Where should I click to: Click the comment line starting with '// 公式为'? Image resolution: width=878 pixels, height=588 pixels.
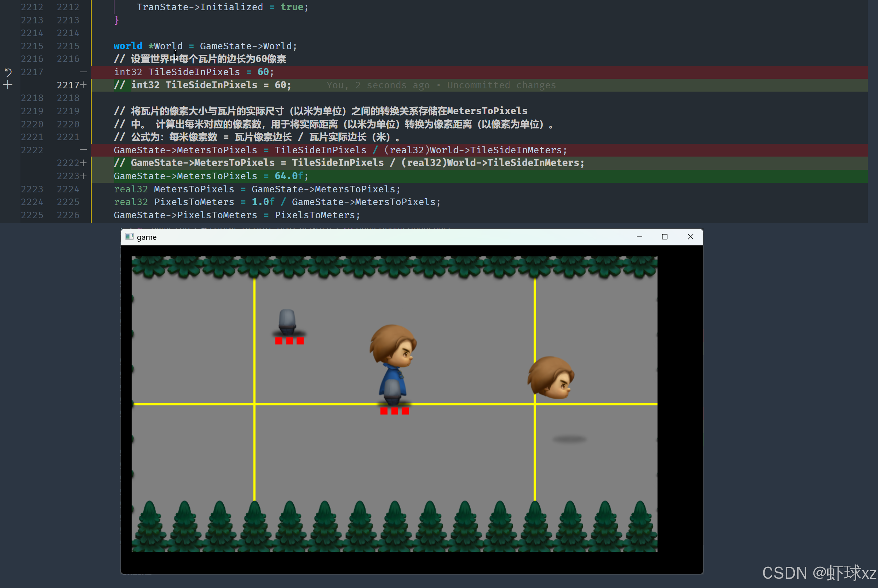[257, 137]
